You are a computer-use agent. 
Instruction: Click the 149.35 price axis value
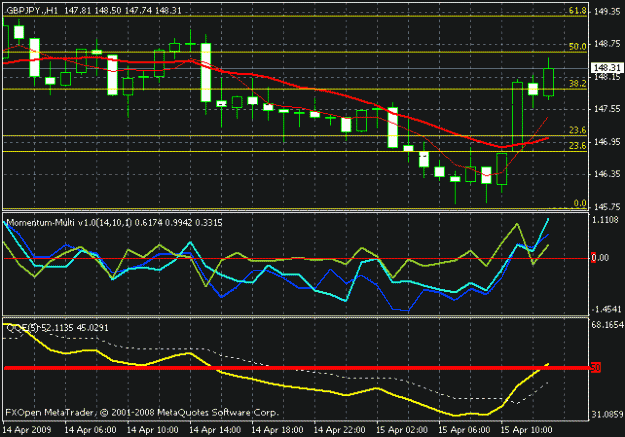click(x=607, y=12)
